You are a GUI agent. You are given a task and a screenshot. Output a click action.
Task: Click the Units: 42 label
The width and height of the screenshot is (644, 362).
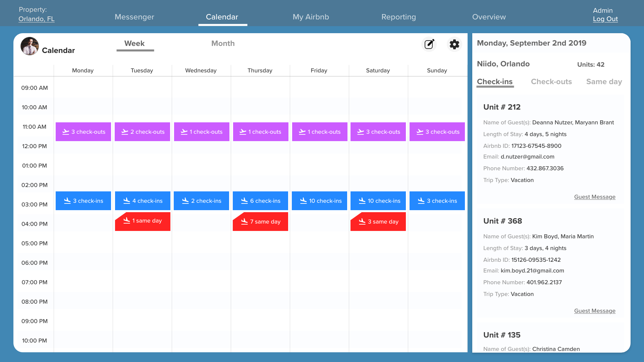click(x=591, y=65)
